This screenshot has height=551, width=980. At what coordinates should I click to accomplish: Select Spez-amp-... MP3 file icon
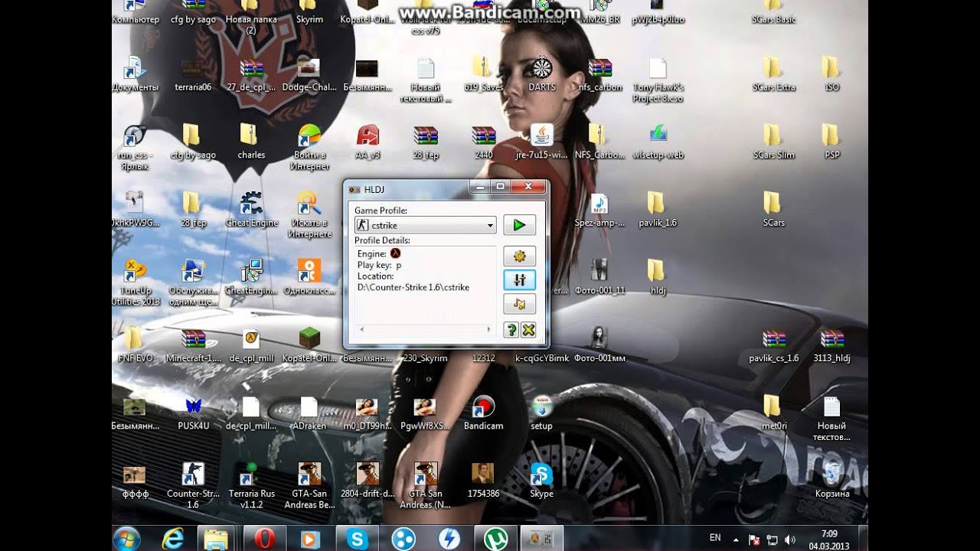pyautogui.click(x=599, y=210)
